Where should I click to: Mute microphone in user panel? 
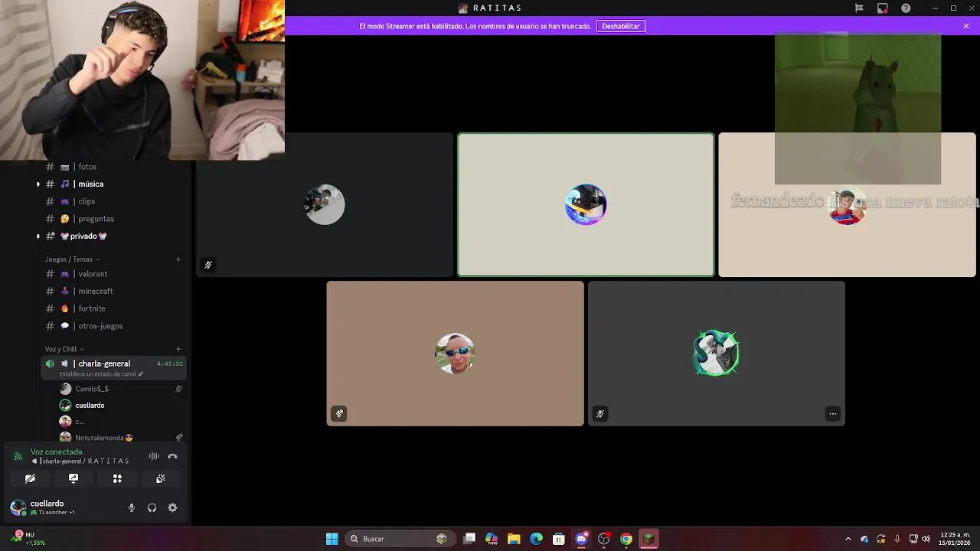(x=132, y=507)
